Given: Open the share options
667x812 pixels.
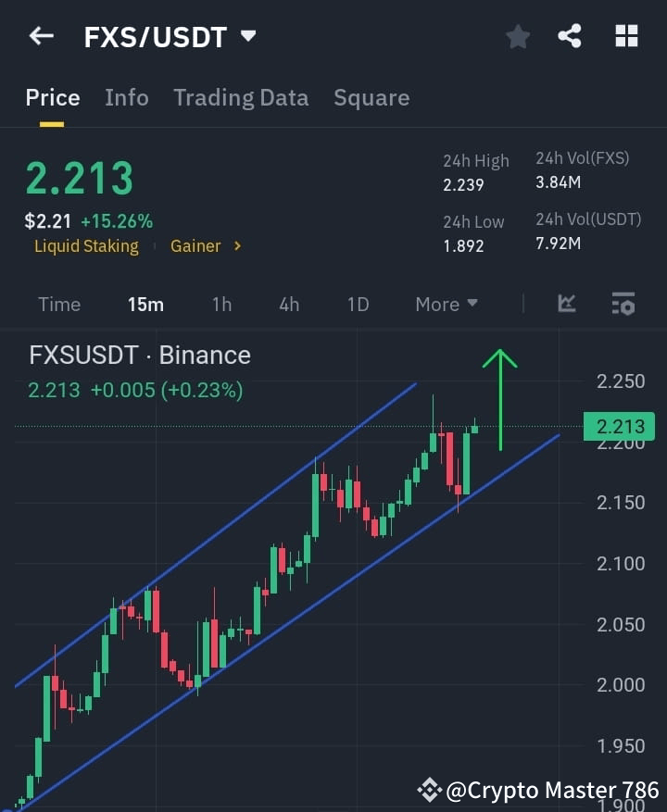Looking at the screenshot, I should tap(570, 37).
